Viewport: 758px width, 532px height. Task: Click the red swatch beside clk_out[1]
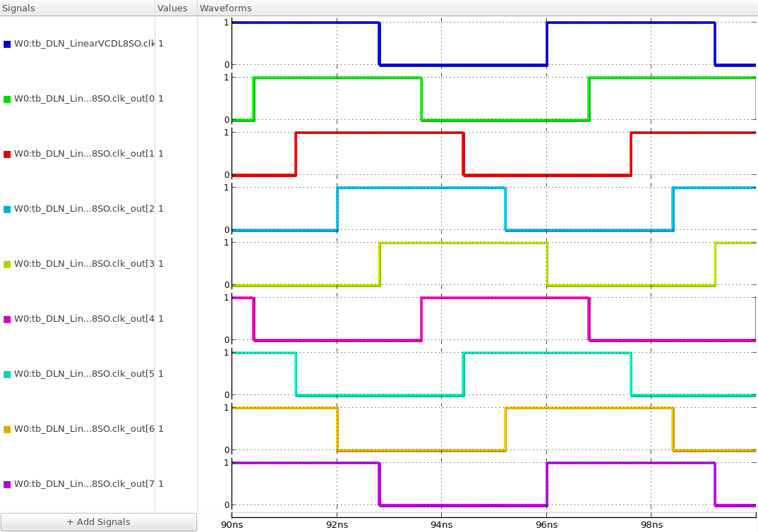(7, 154)
